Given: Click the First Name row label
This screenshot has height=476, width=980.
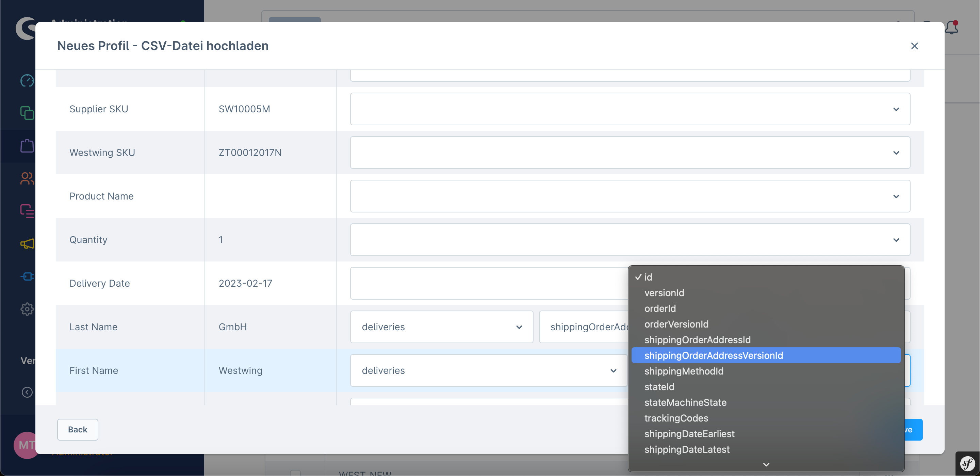Looking at the screenshot, I should 94,370.
